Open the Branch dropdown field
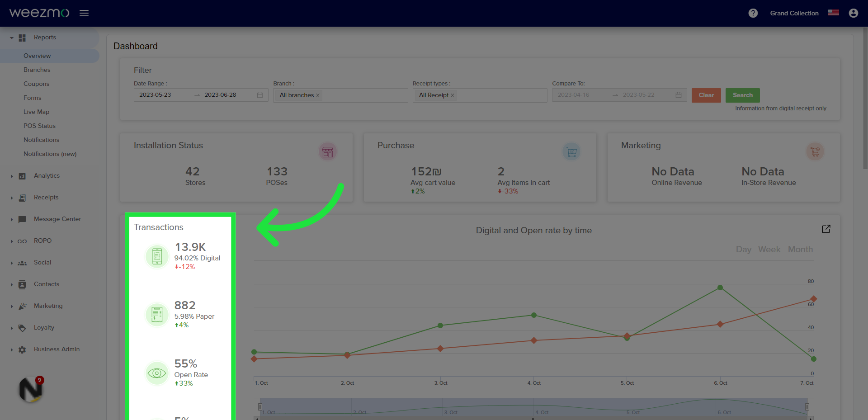Image resolution: width=868 pixels, height=420 pixels. [x=340, y=95]
